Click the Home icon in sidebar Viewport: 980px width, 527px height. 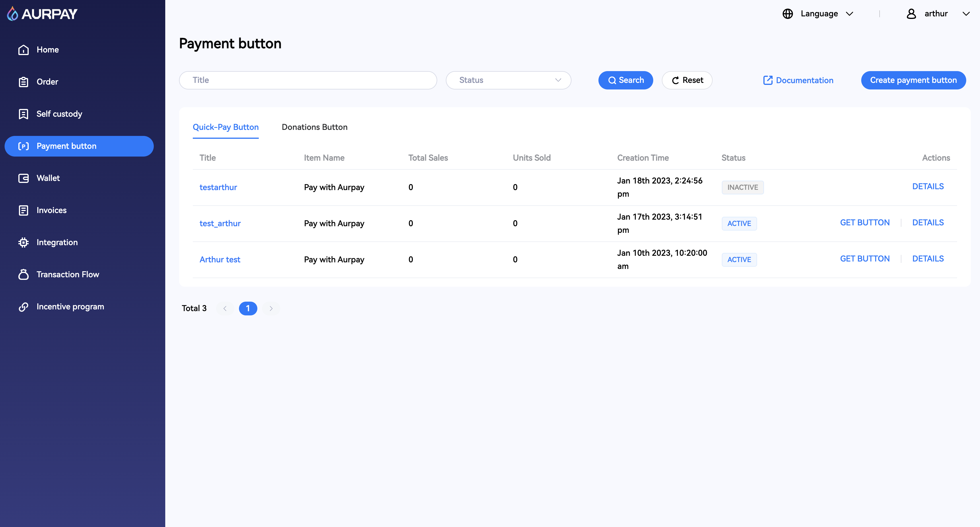[x=24, y=50]
